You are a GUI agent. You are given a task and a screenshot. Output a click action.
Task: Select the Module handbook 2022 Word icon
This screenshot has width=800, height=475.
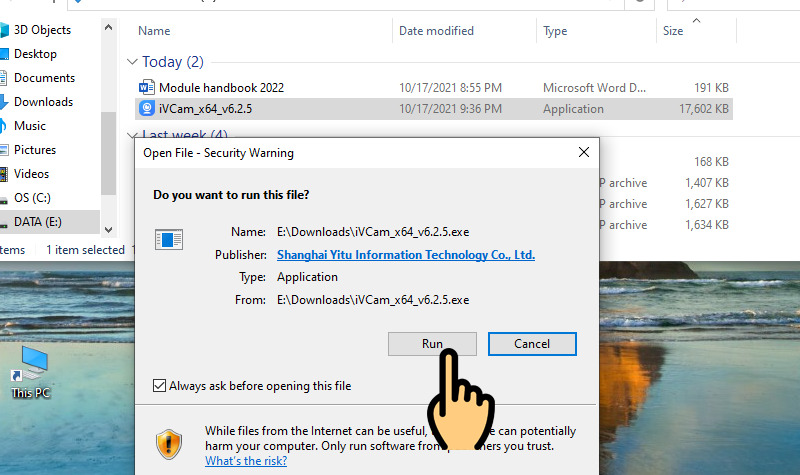147,87
